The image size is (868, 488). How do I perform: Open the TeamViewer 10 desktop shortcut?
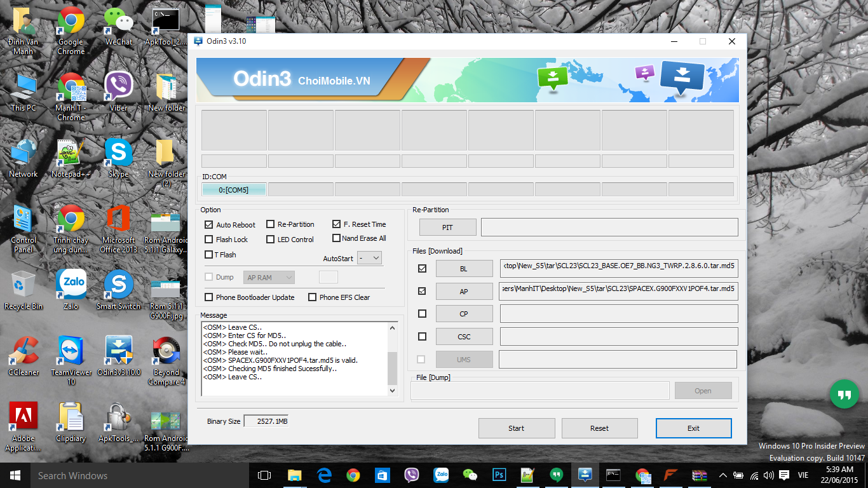(71, 361)
